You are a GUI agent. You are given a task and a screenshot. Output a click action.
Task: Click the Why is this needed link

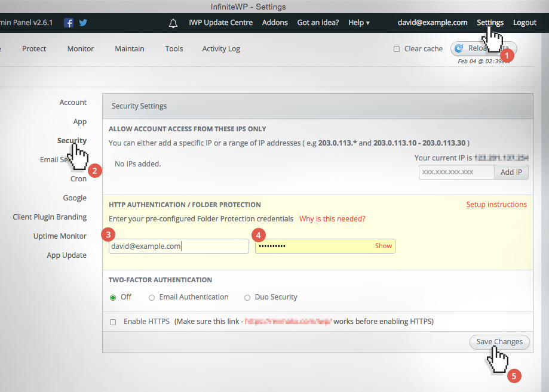(332, 218)
